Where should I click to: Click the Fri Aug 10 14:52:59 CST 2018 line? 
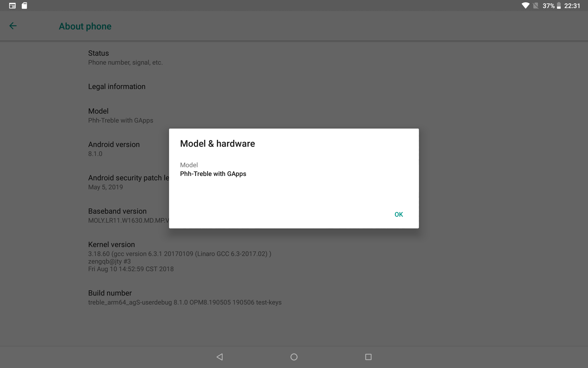tap(131, 269)
